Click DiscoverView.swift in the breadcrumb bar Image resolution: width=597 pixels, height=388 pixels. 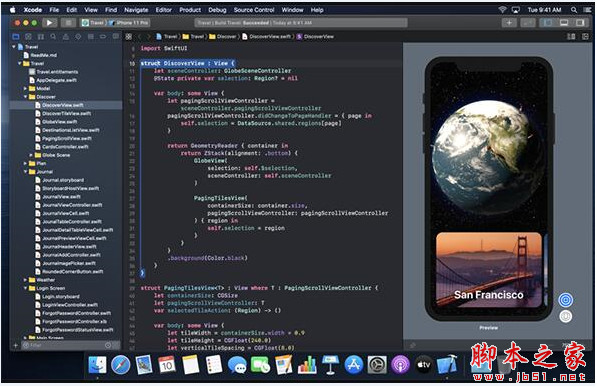(x=267, y=37)
